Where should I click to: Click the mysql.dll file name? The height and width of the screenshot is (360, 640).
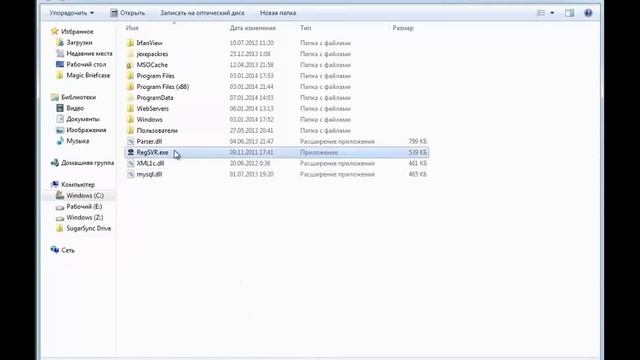[149, 174]
